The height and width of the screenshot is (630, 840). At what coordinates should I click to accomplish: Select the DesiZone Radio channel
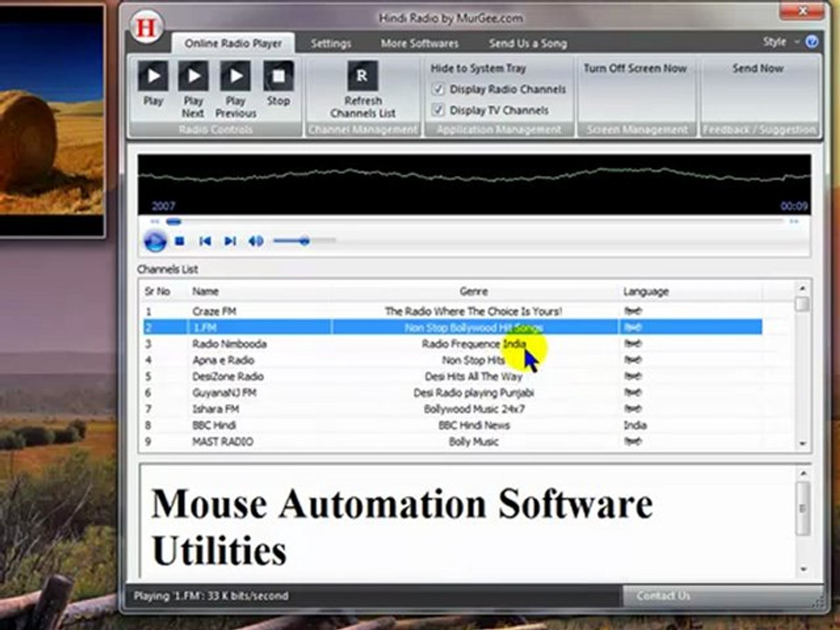click(x=228, y=376)
